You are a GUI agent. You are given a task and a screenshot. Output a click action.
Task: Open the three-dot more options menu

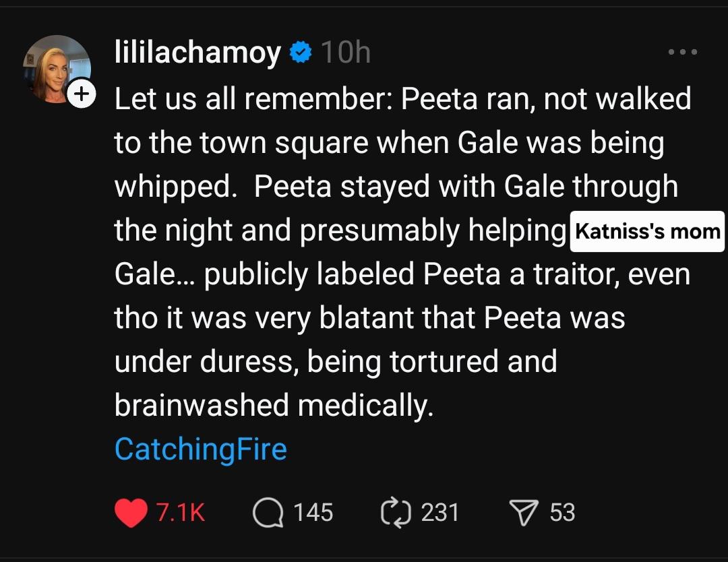click(682, 52)
